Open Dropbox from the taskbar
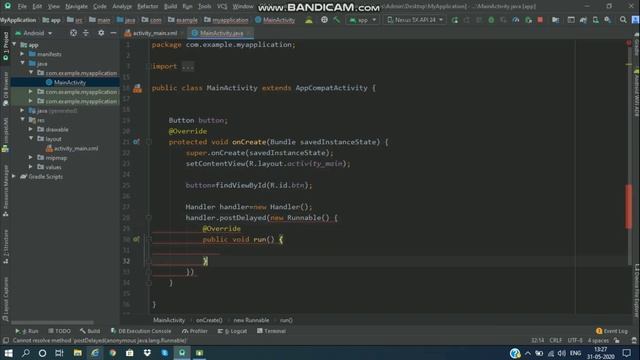Viewport: 640px width, 360px height. 147,353
